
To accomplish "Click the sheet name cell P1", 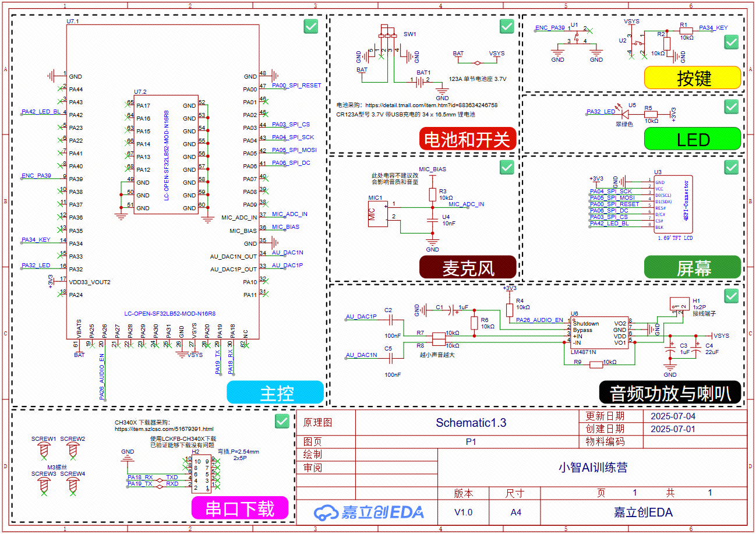I will (x=471, y=442).
